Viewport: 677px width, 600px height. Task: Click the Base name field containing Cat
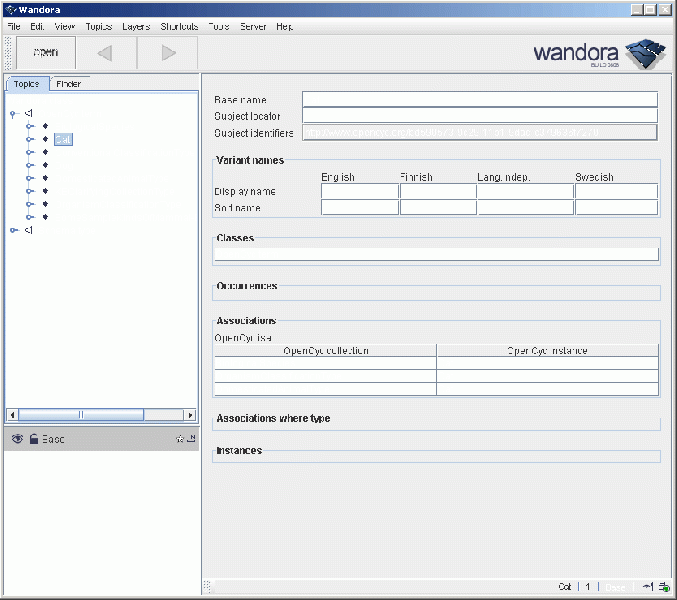coord(480,99)
